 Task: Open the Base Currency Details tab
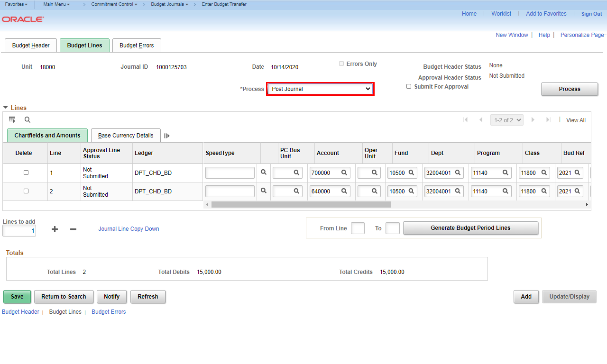(x=126, y=136)
